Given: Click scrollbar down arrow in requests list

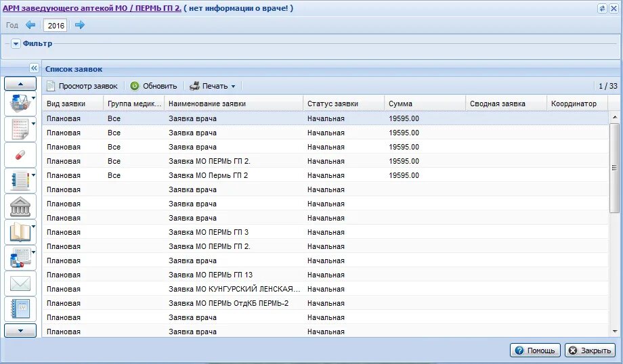Looking at the screenshot, I should tap(615, 332).
